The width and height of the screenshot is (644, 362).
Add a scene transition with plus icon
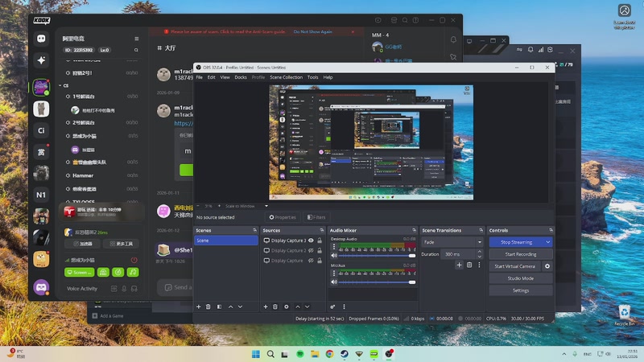459,265
